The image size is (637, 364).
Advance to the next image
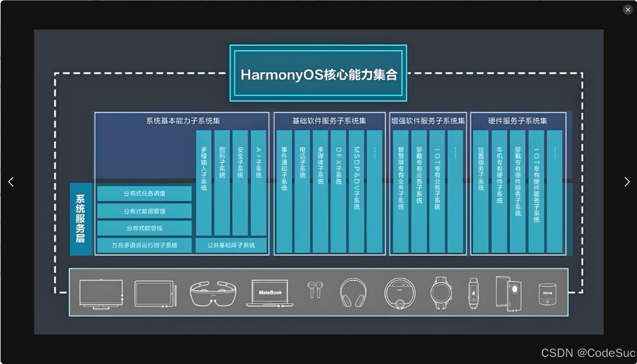[x=627, y=182]
